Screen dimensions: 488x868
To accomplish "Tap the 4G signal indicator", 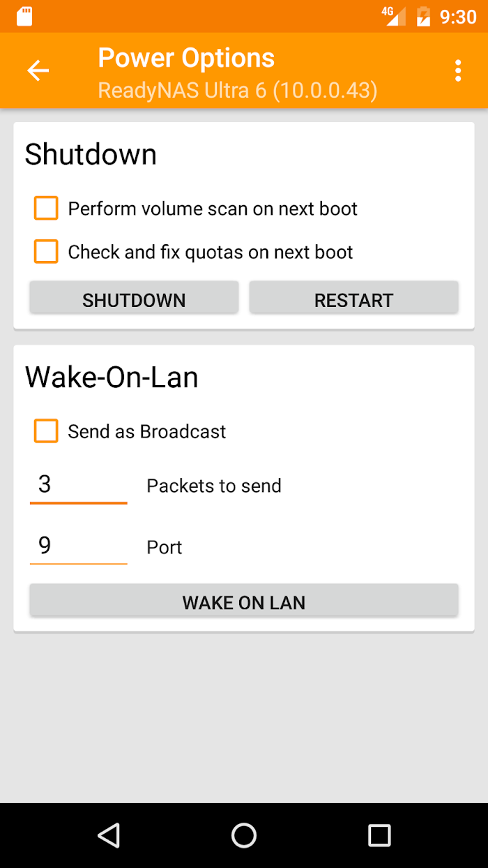I will point(394,16).
